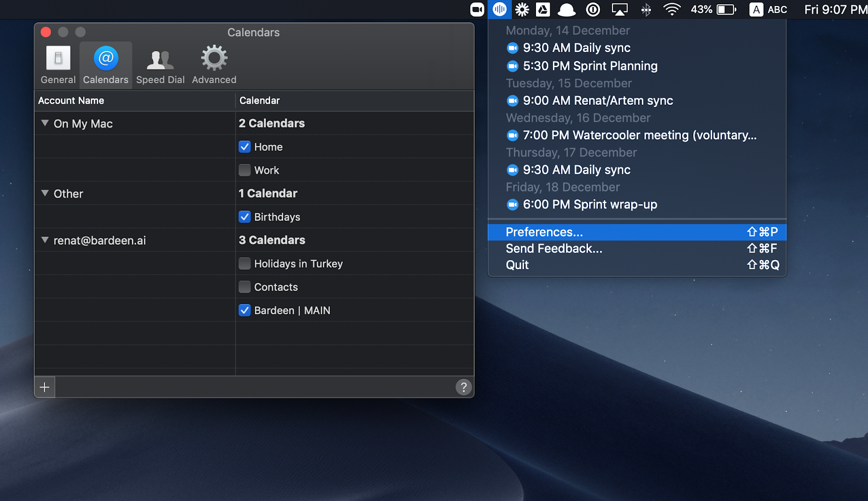
Task: Enable the Holidays in Turkey checkbox
Action: pos(245,264)
